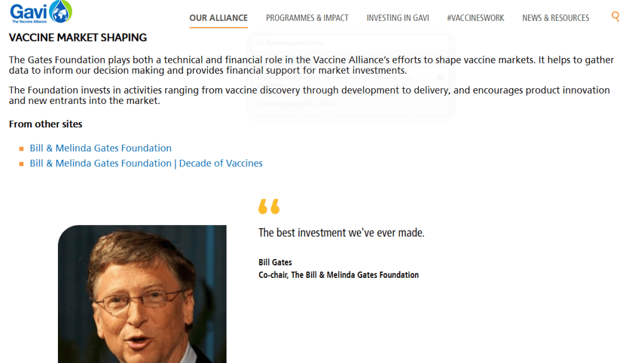This screenshot has width=644, height=363.
Task: Open the #VACCINESWORK menu item
Action: 475,18
